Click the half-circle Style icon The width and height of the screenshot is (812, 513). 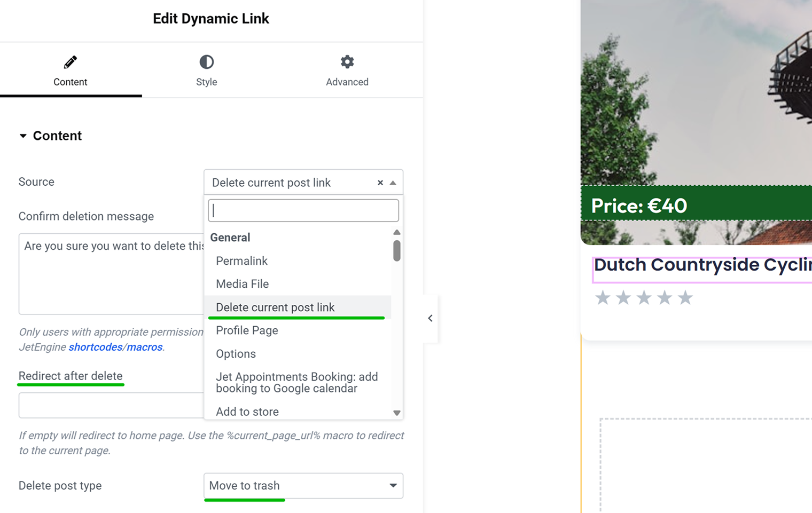coord(207,62)
